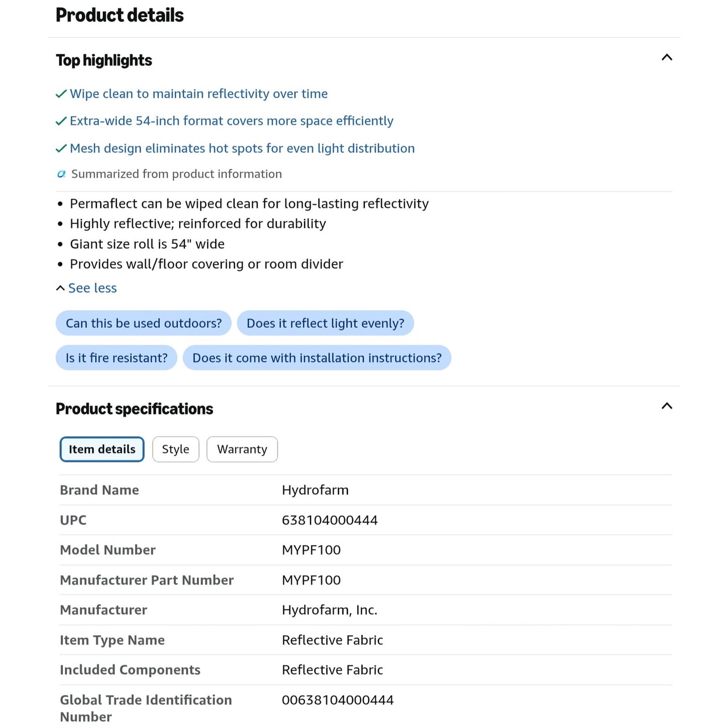Click checkmark icon next to Mesh design highlight
728x728 pixels.
coord(61,149)
